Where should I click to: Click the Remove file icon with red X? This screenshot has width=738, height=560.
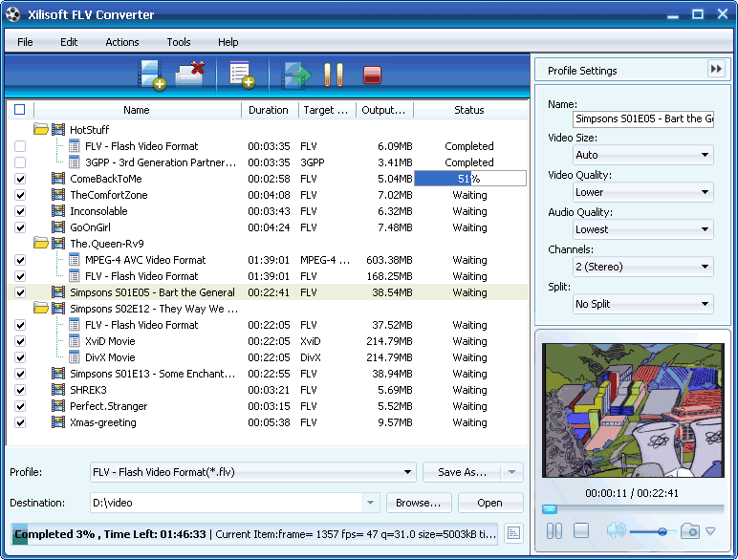[x=191, y=75]
